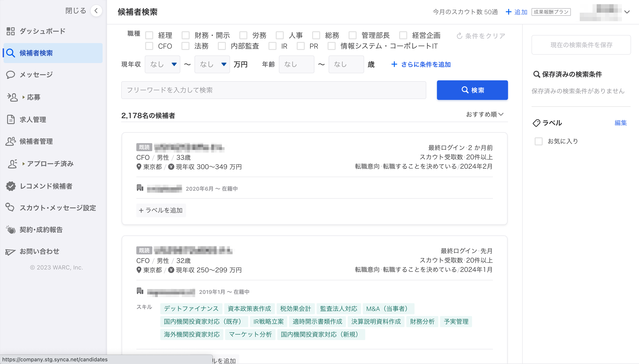Check the 法務 checkbox
This screenshot has height=364, width=639.
click(x=185, y=46)
